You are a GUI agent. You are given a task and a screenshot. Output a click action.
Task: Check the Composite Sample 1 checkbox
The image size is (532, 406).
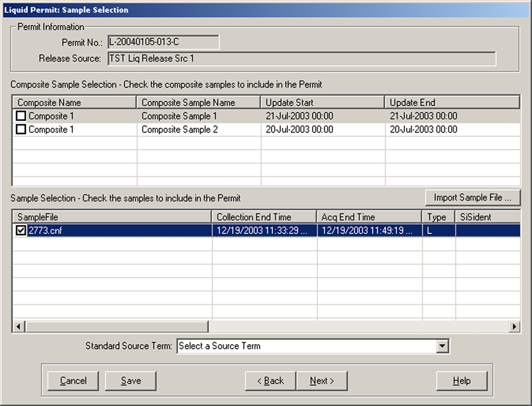click(x=20, y=115)
